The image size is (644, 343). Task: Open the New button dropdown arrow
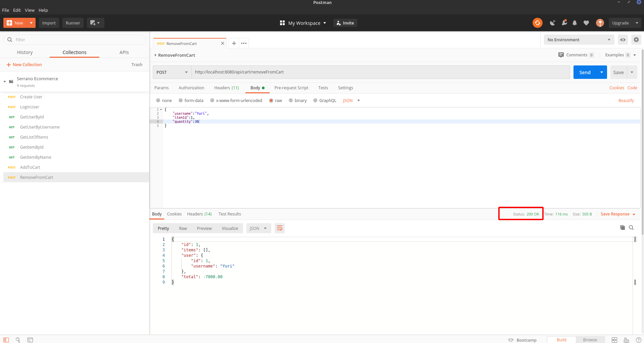coord(31,23)
